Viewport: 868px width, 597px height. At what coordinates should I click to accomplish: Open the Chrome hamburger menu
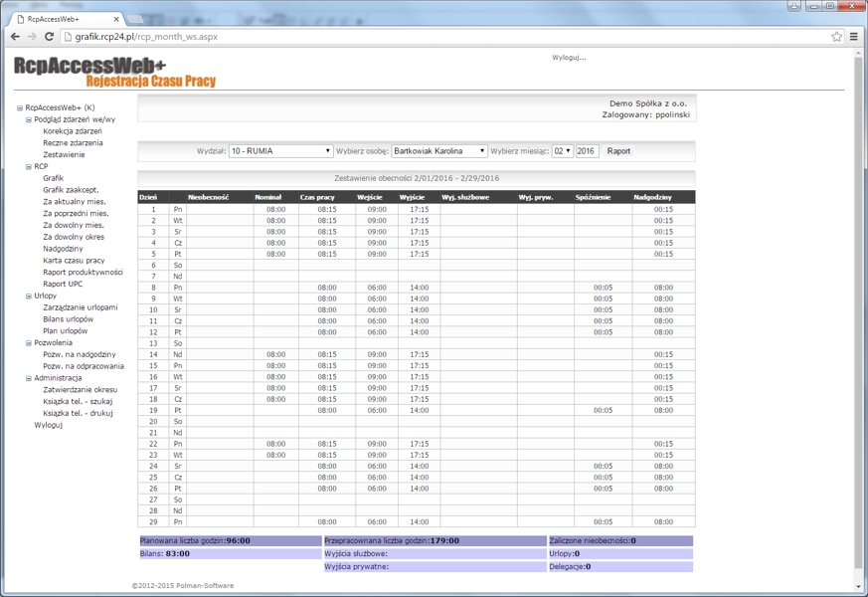click(x=854, y=37)
